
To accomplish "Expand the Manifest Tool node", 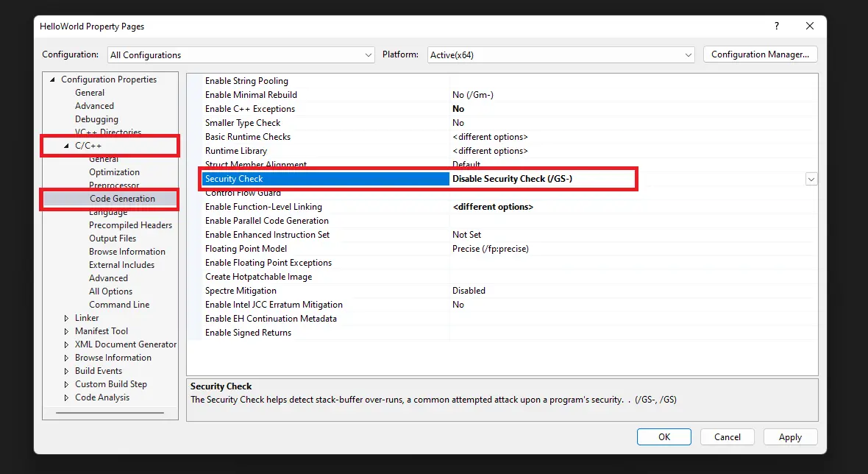I will (66, 331).
